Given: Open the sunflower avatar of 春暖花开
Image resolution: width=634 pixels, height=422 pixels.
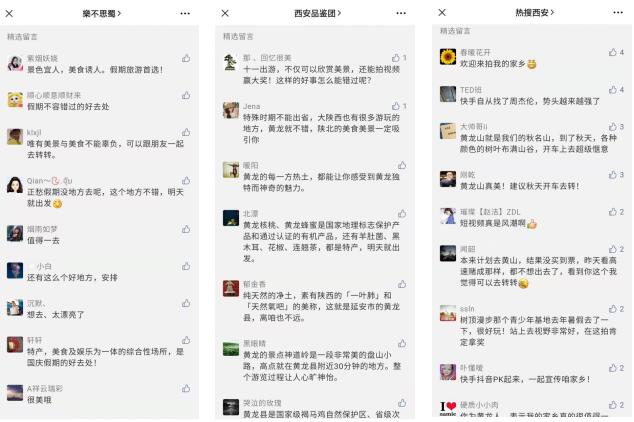Looking at the screenshot, I should tap(448, 57).
